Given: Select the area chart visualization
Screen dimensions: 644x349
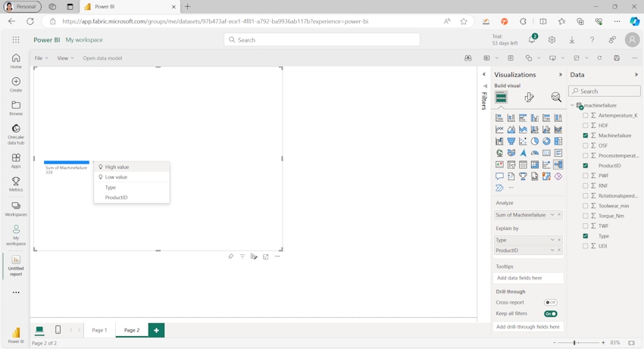Looking at the screenshot, I should pos(511,129).
